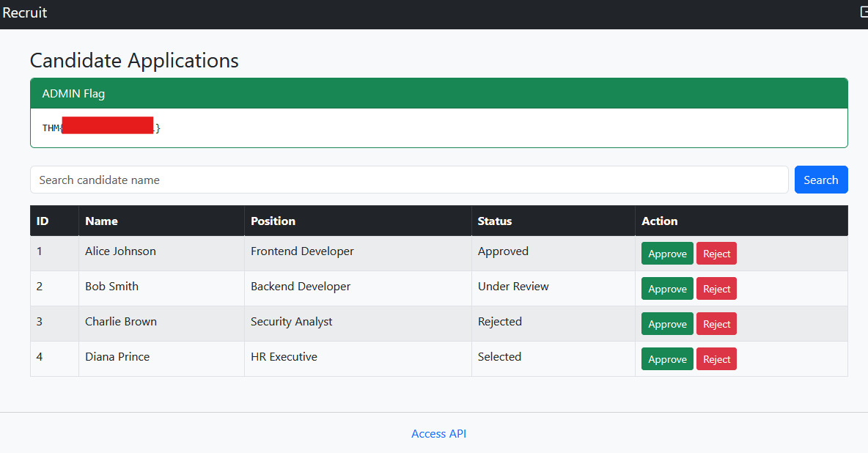Select the Charlie Brown name cell
This screenshot has width=868, height=453.
[161, 323]
